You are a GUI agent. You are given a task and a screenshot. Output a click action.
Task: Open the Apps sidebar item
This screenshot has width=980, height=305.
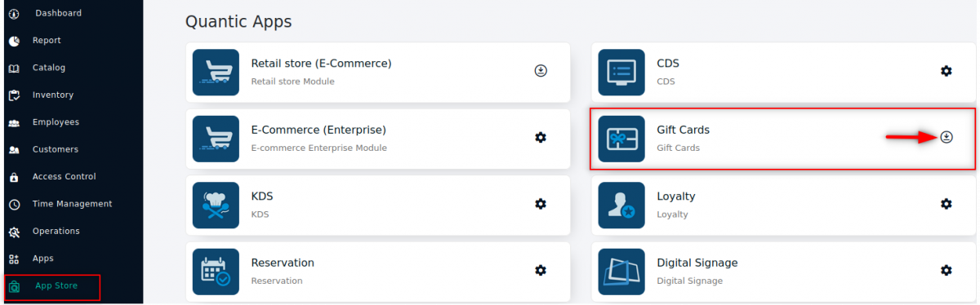click(43, 259)
